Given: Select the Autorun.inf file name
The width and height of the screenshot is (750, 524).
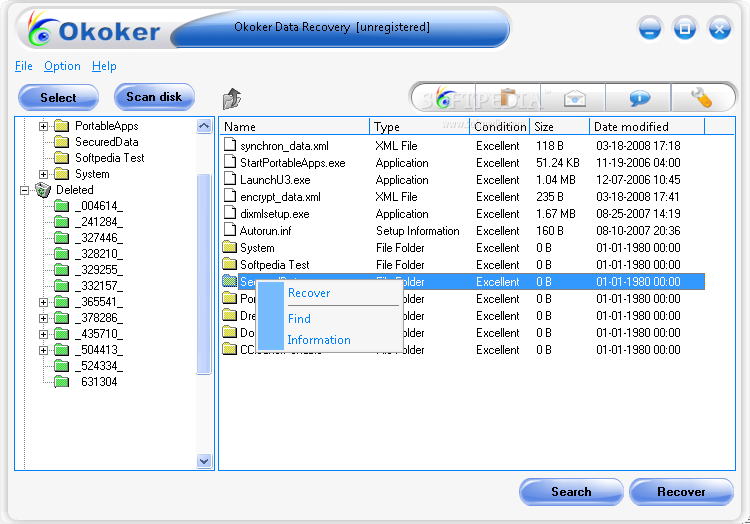Looking at the screenshot, I should (x=265, y=231).
